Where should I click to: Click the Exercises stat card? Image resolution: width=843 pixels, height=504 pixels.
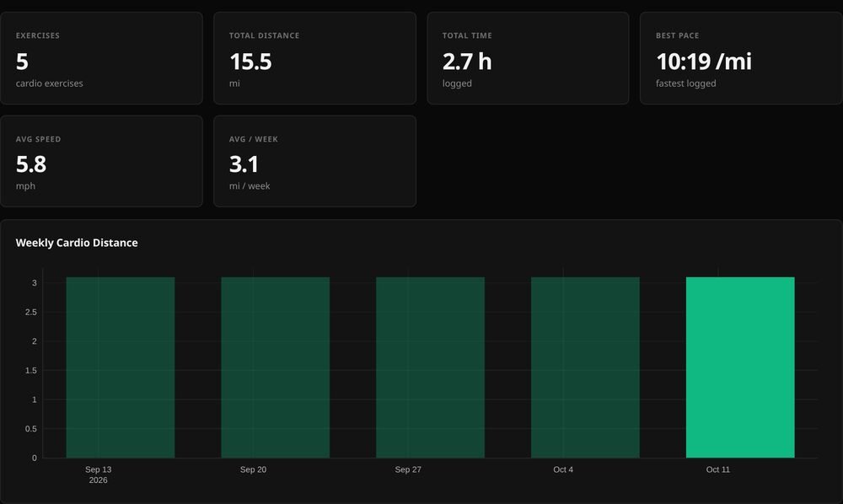click(102, 58)
